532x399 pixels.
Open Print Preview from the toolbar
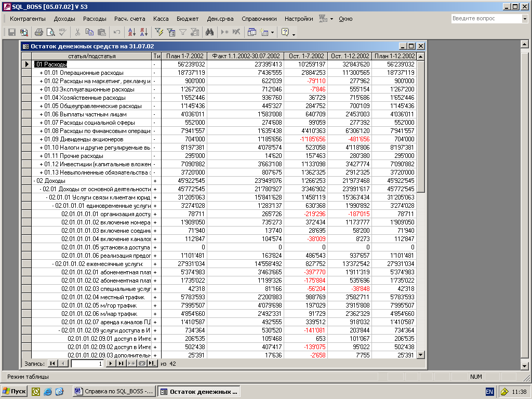(x=50, y=32)
